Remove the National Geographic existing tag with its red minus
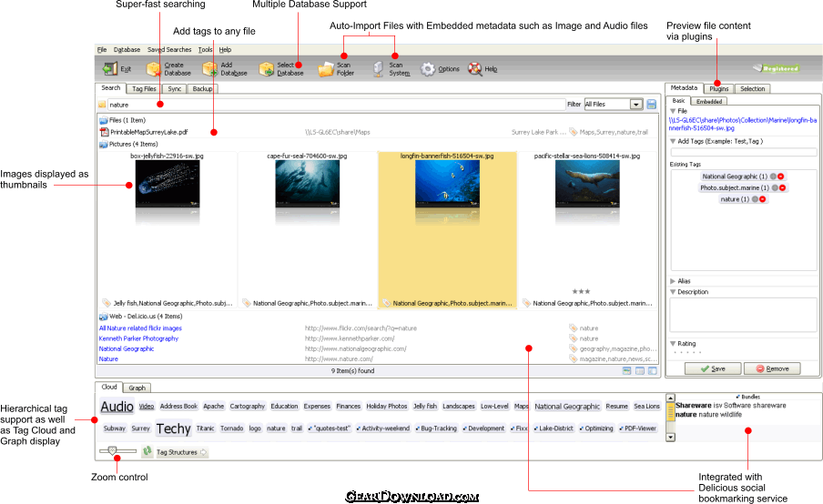 780,176
